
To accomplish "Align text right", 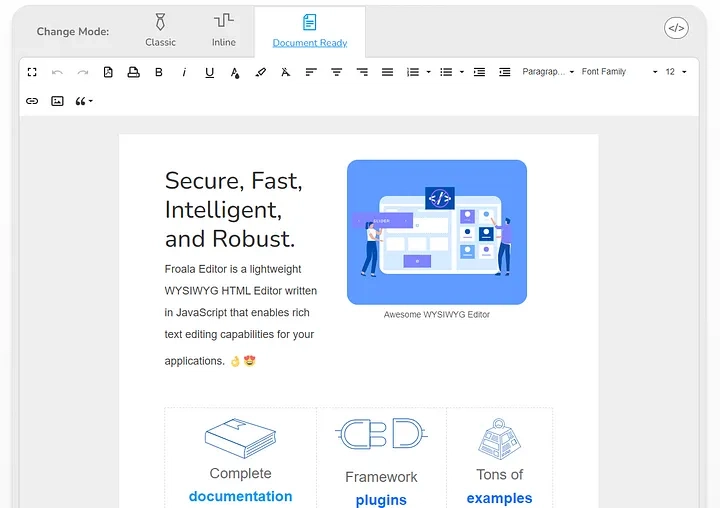I will click(x=362, y=72).
